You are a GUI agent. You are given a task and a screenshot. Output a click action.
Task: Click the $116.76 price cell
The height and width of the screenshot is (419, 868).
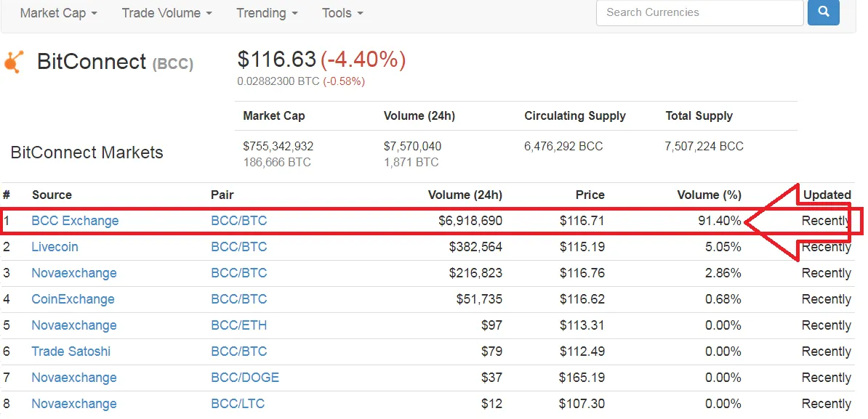point(582,273)
